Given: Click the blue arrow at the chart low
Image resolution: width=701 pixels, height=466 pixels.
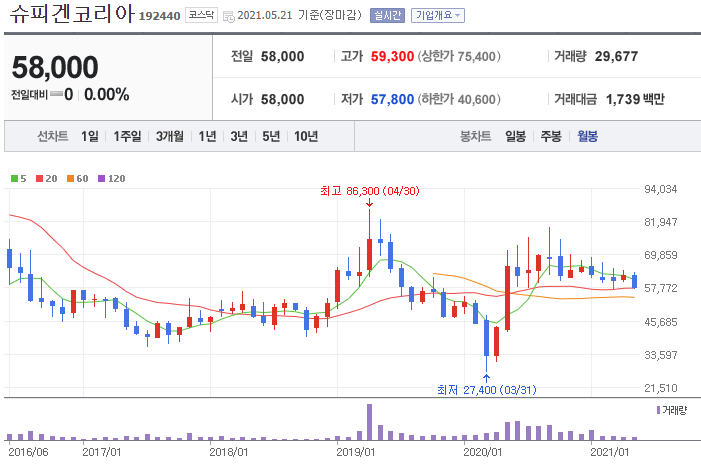Looking at the screenshot, I should click(x=486, y=379).
